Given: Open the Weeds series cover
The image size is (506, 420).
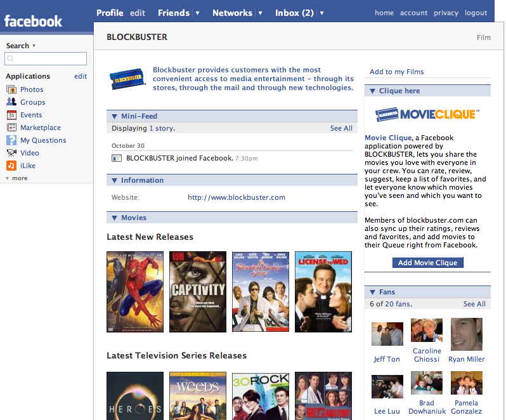Looking at the screenshot, I should [x=198, y=396].
